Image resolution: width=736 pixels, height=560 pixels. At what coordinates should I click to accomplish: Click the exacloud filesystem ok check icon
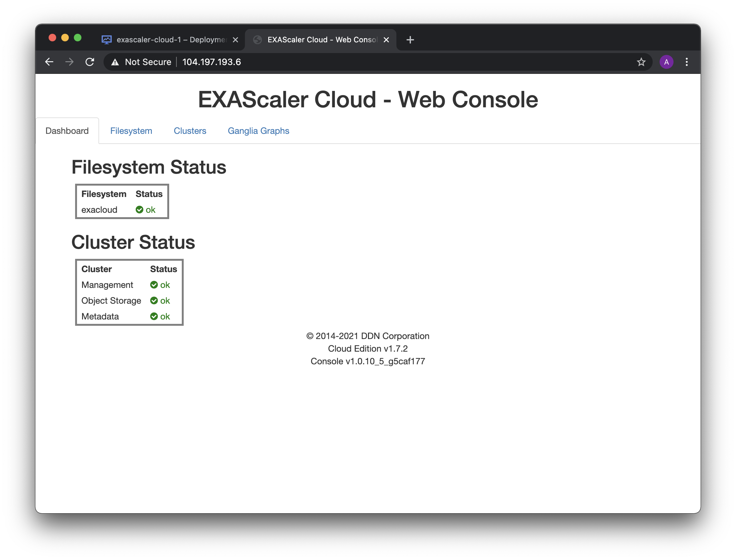pos(139,210)
